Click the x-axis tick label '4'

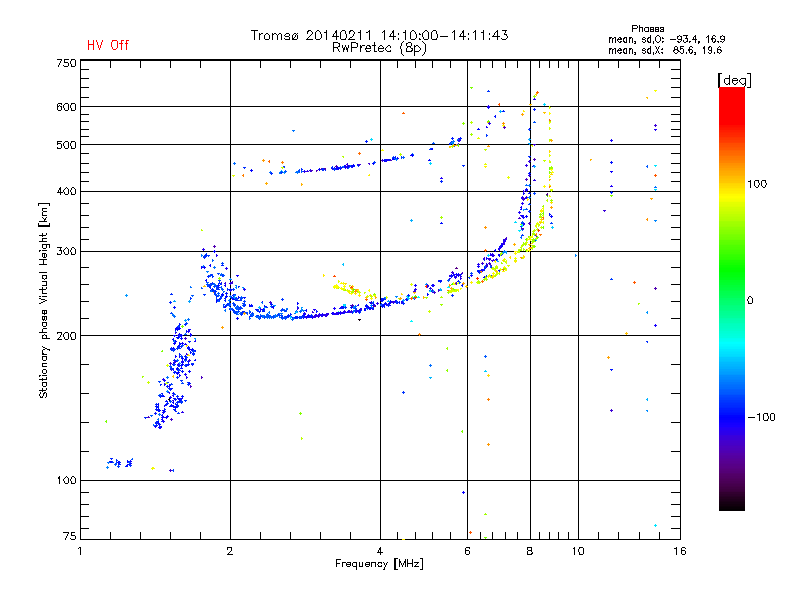tap(380, 551)
